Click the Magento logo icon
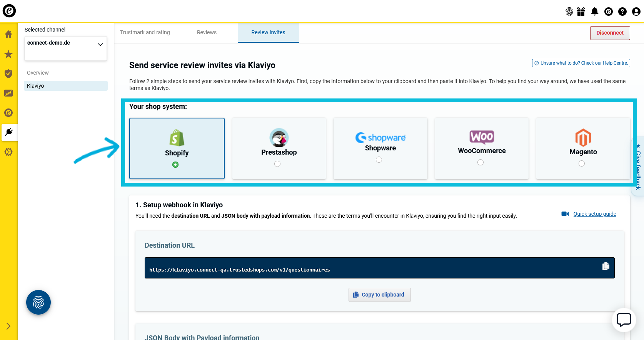The height and width of the screenshot is (340, 644). [x=583, y=138]
